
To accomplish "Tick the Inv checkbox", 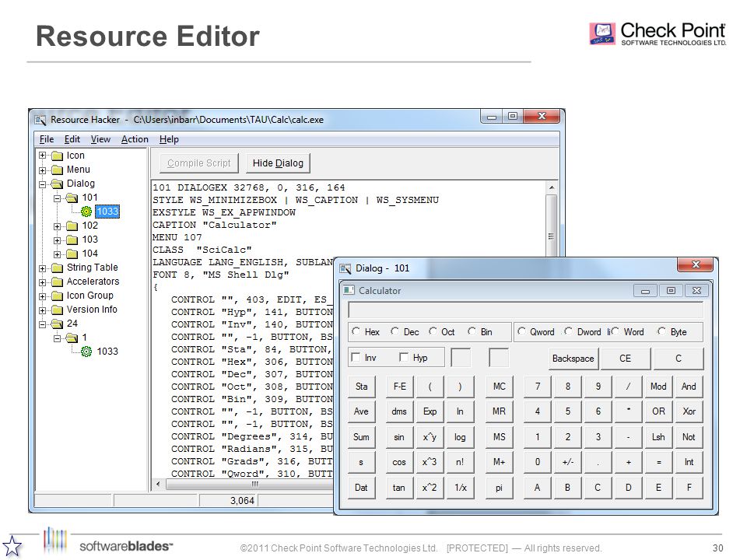I will coord(356,357).
